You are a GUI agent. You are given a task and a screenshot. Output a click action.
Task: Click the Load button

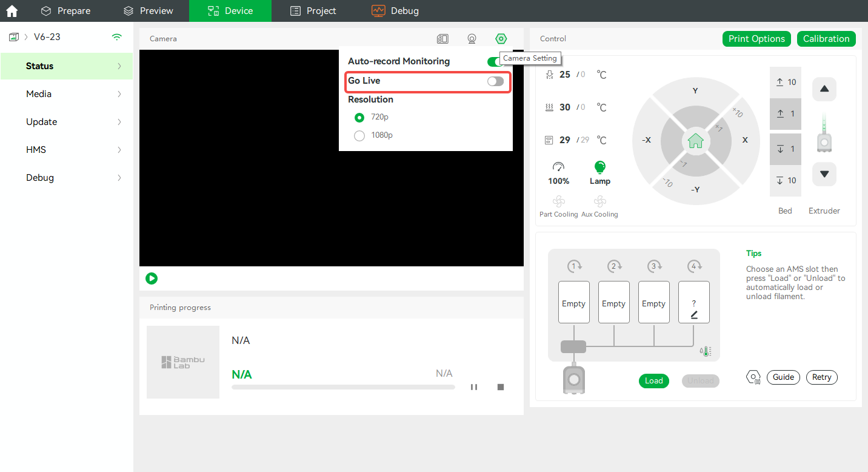(x=654, y=381)
